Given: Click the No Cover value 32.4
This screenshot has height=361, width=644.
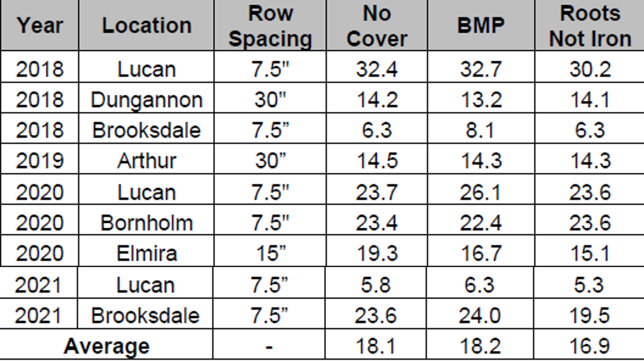Looking at the screenshot, I should click(377, 69).
